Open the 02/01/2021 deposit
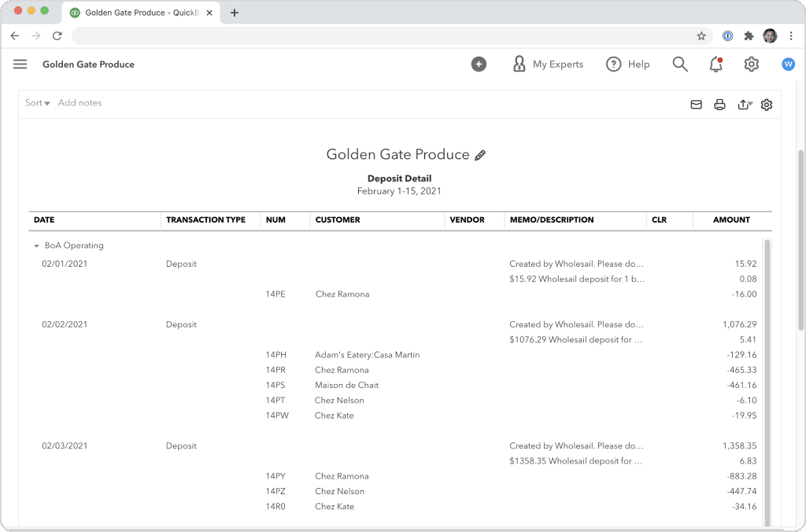Viewport: 806px width, 532px height. pyautogui.click(x=65, y=264)
